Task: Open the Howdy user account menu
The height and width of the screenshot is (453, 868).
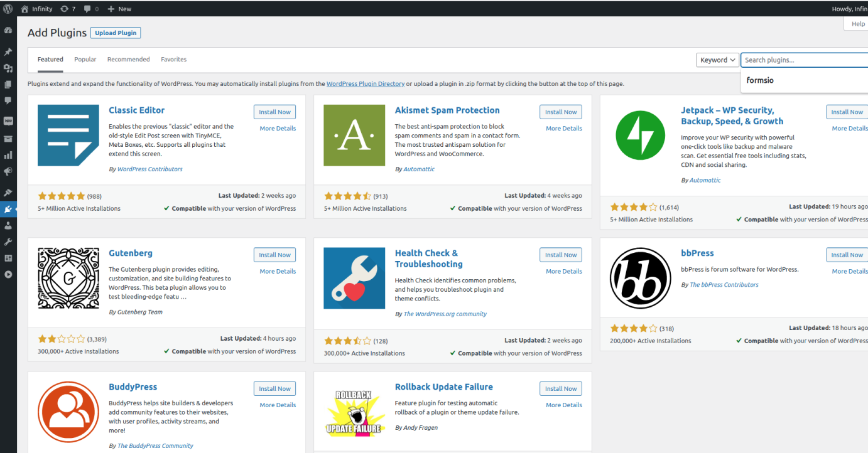Action: point(850,9)
